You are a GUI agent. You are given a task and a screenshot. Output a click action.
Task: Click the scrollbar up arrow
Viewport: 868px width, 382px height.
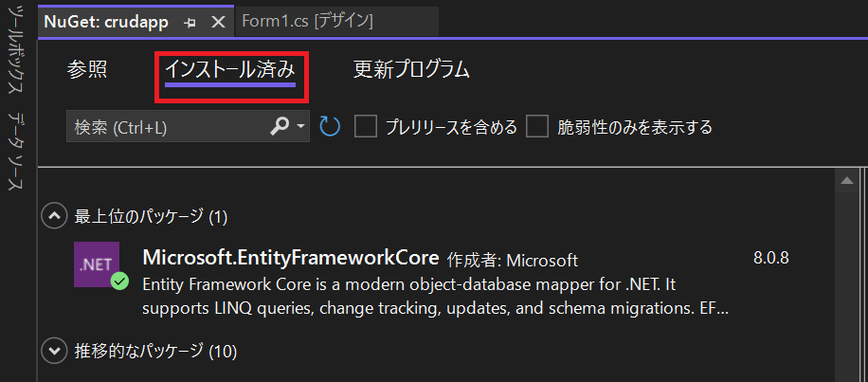coord(846,180)
